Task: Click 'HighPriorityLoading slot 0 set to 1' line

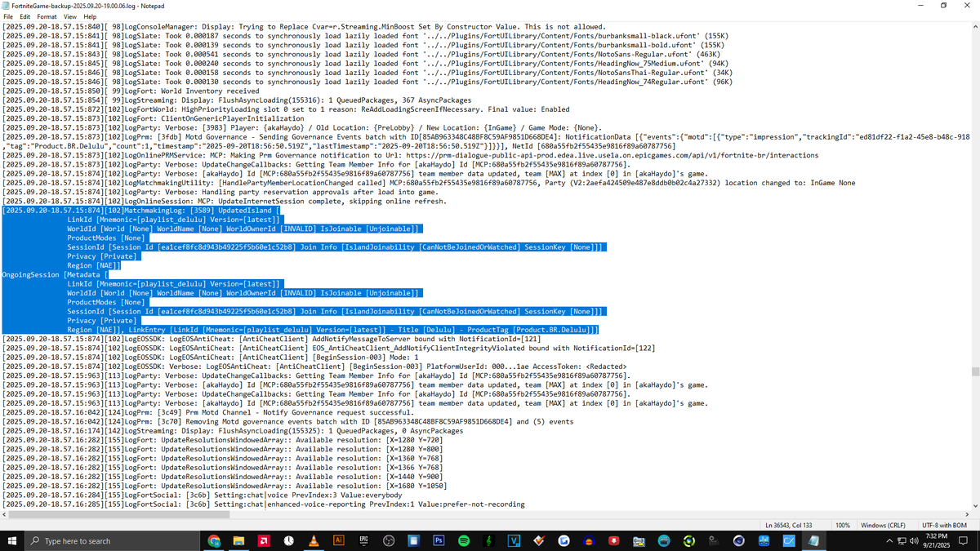Action: click(x=286, y=109)
